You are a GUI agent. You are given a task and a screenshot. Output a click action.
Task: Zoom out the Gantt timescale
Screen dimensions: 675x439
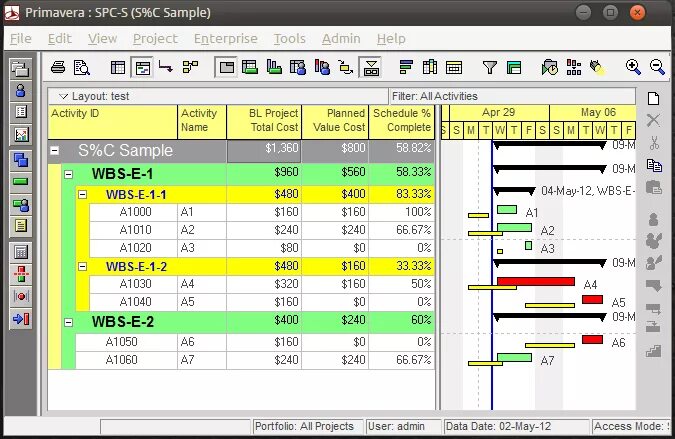657,67
